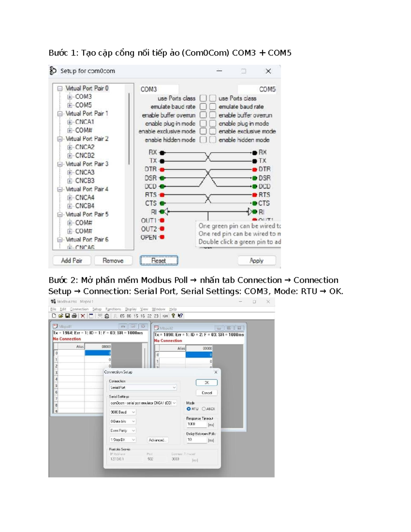Click the Open file folder icon
411x532 pixels.
[x=61, y=316]
